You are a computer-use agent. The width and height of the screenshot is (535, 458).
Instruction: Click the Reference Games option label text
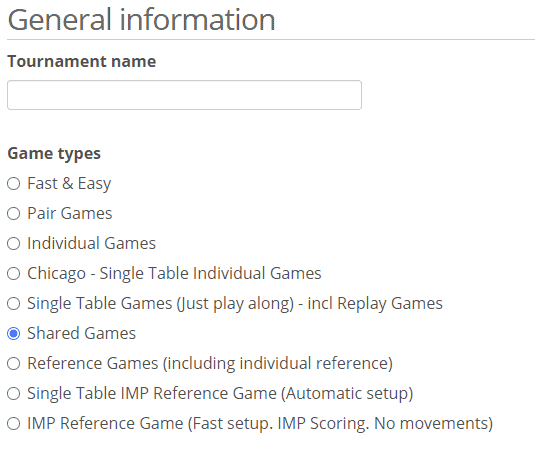tap(210, 363)
